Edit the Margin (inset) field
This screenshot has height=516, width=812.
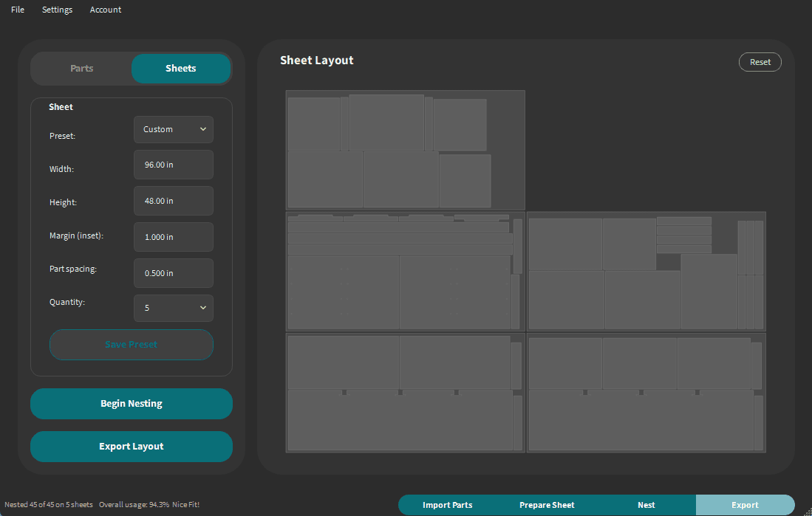(174, 237)
